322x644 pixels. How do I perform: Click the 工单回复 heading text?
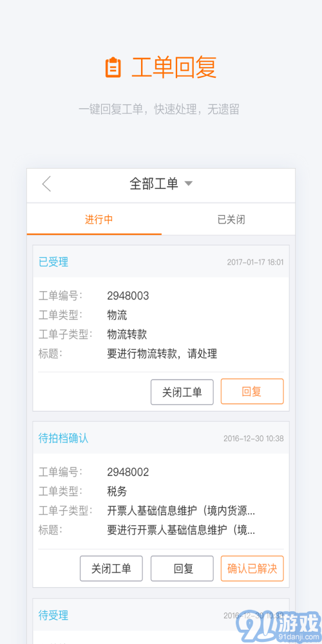174,68
